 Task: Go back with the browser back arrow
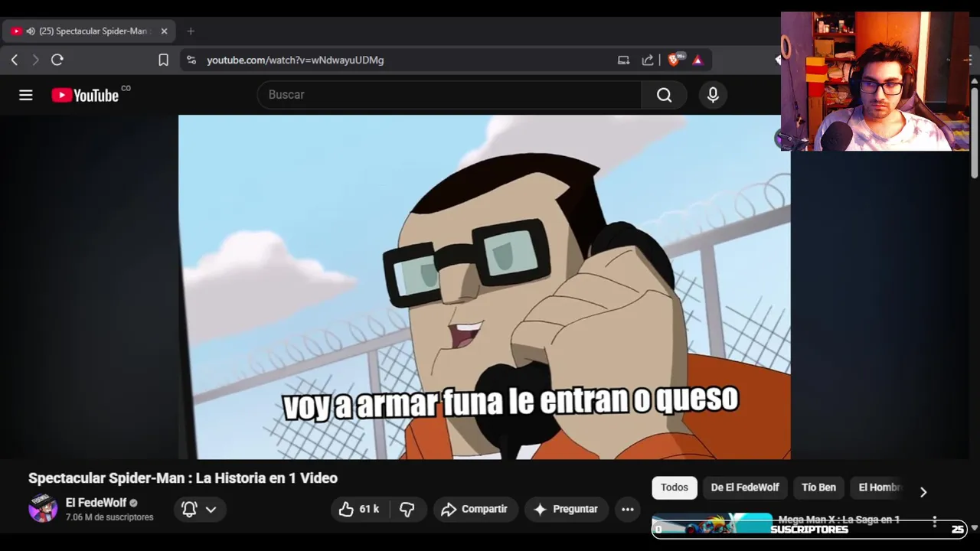pos(14,60)
